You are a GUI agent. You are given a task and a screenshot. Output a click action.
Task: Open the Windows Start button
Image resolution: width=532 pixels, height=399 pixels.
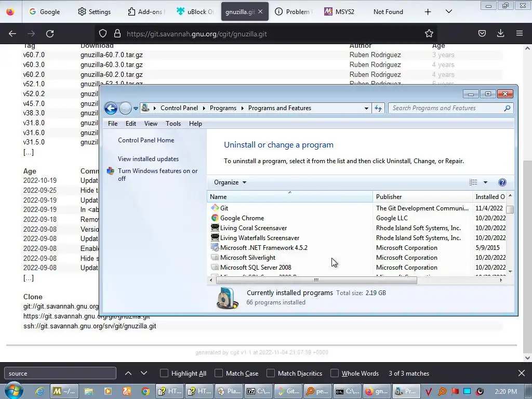pos(14,391)
